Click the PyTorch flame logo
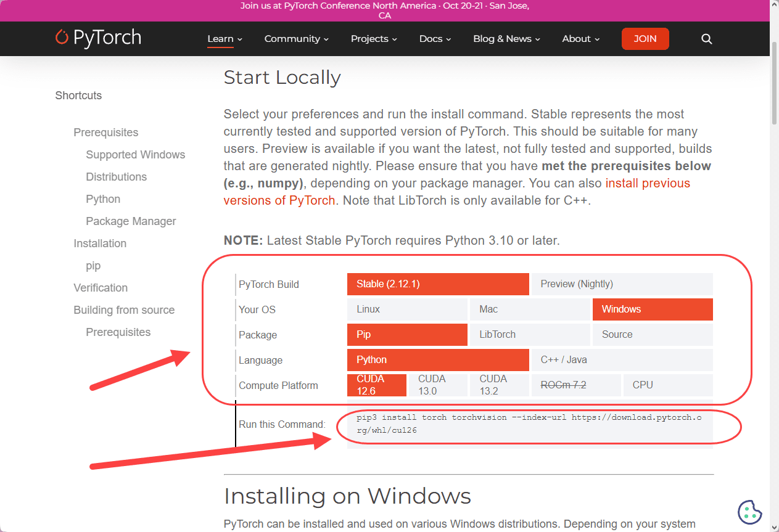The width and height of the screenshot is (779, 532). point(62,38)
